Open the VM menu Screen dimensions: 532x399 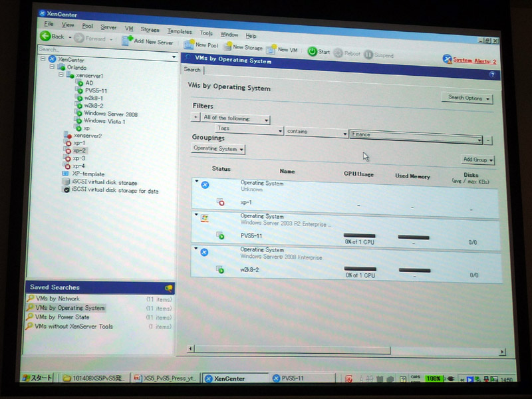tap(129, 29)
